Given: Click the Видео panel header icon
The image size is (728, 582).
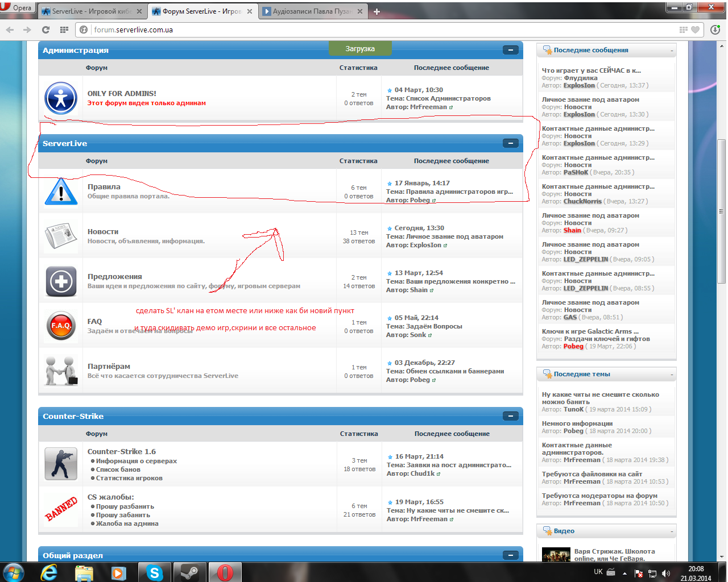Looking at the screenshot, I should pyautogui.click(x=547, y=531).
